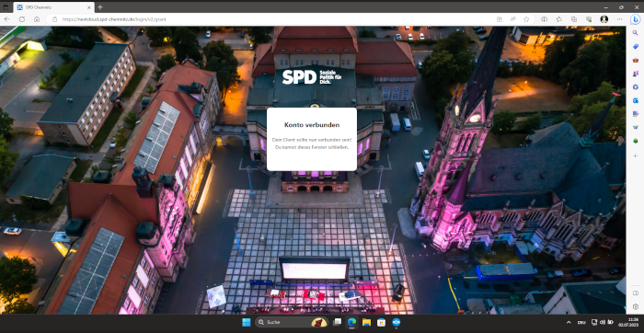Open sidebar Designer icon

(636, 114)
